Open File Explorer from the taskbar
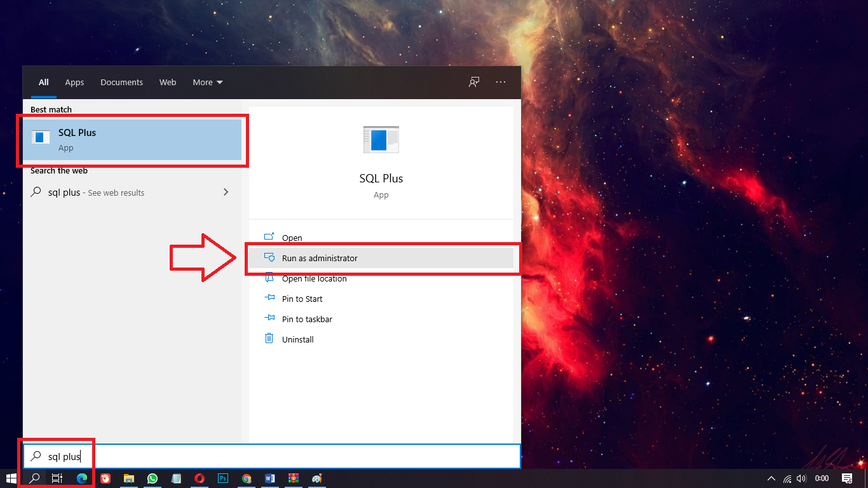This screenshot has width=868, height=488. [129, 478]
